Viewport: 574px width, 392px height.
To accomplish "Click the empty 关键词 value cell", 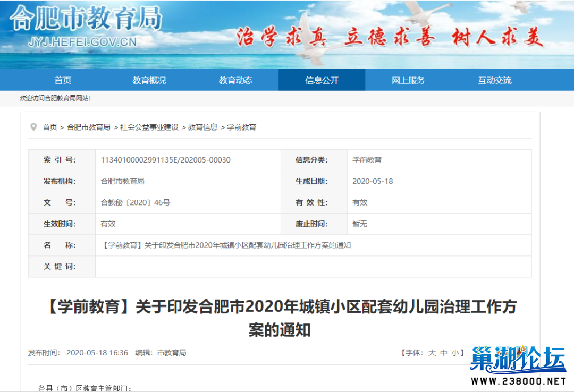I will tap(314, 267).
